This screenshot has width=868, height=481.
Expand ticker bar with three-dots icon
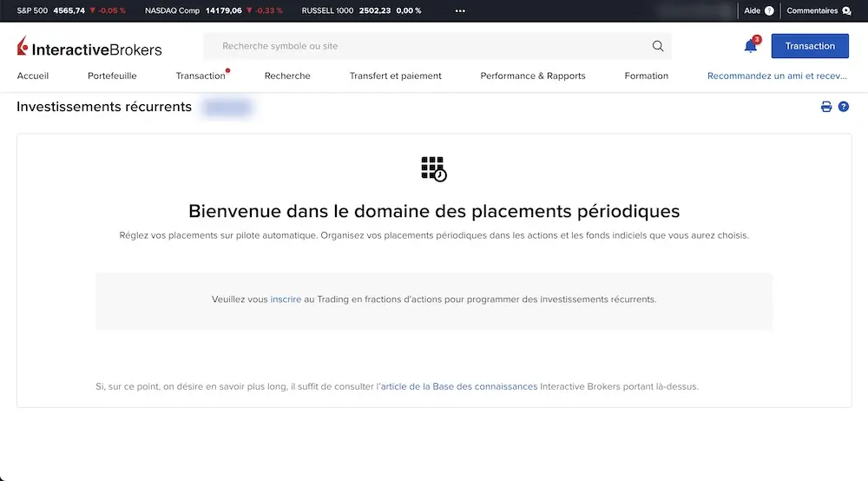click(460, 10)
